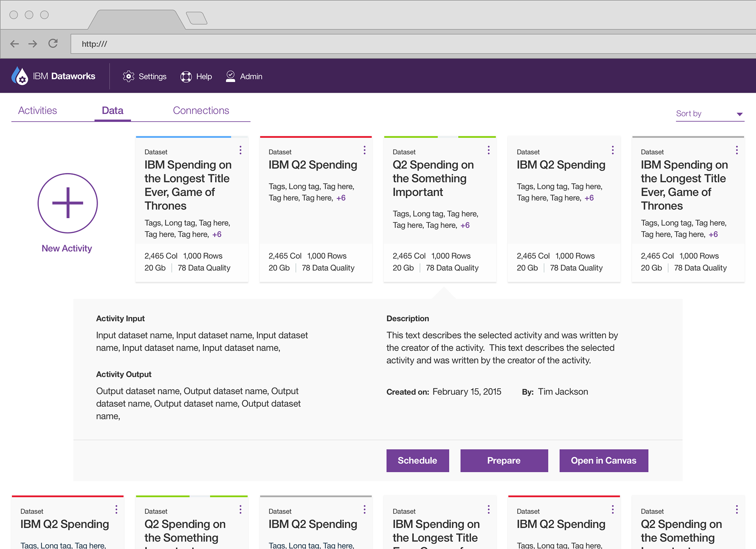756x549 pixels.
Task: Click +6 tags on blue-bar first card
Action: pyautogui.click(x=217, y=234)
